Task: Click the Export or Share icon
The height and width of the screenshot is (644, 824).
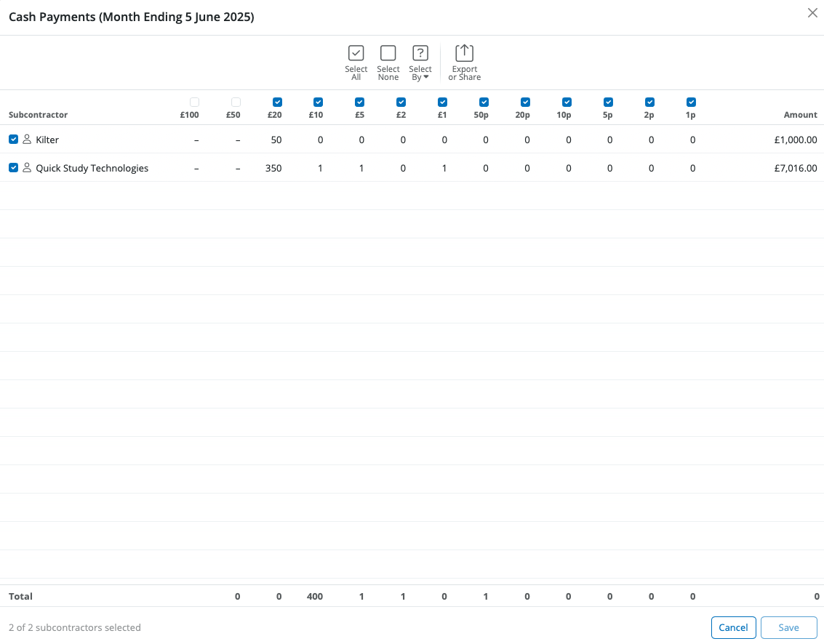Action: click(x=464, y=54)
